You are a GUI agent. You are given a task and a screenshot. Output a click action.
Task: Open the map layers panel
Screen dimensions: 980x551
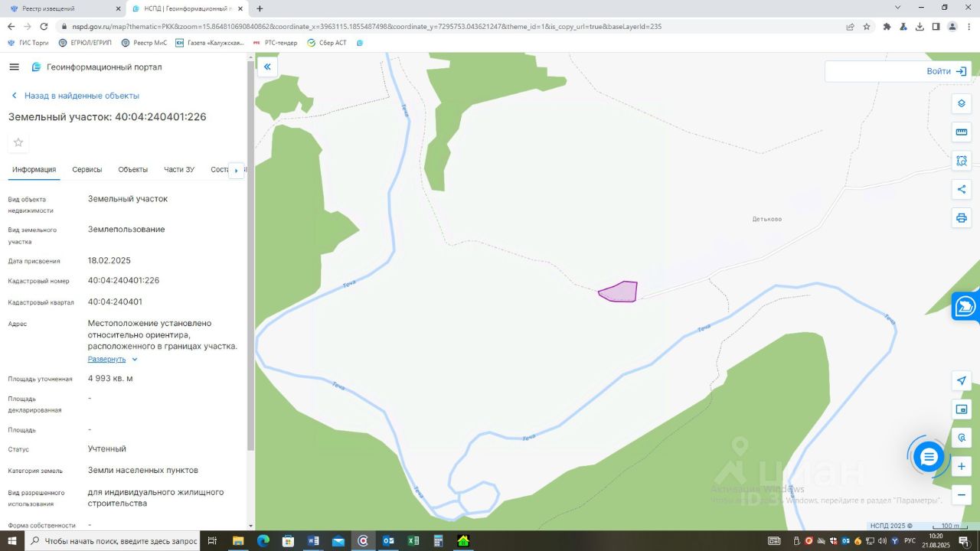tap(962, 103)
